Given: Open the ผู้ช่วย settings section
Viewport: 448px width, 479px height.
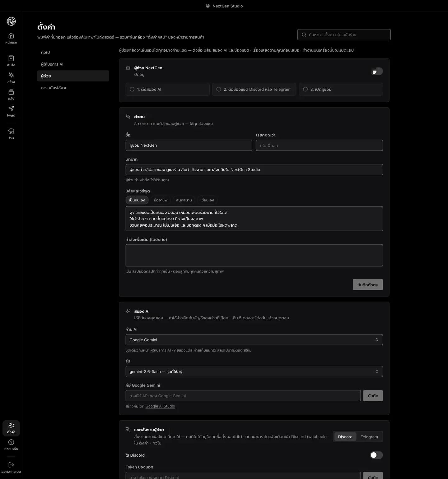Looking at the screenshot, I should point(73,76).
